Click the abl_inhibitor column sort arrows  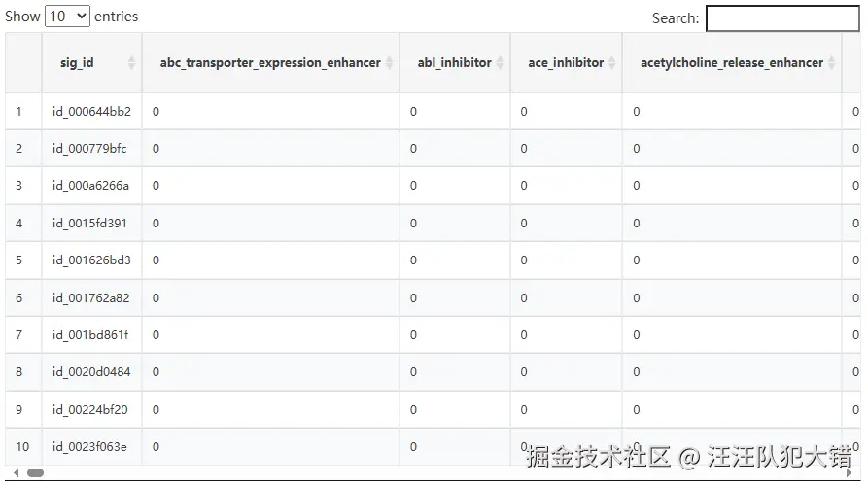[x=501, y=63]
